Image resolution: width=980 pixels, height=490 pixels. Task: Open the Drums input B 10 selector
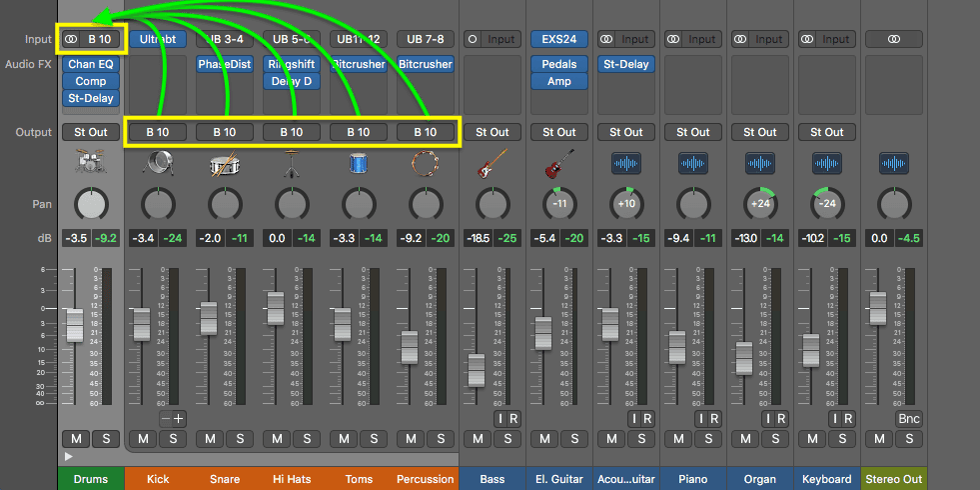pos(100,39)
